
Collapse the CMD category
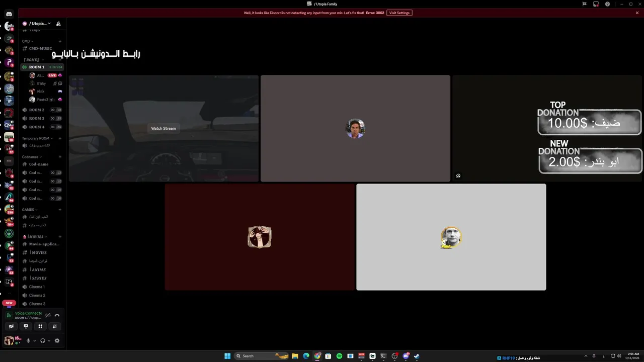(x=28, y=41)
